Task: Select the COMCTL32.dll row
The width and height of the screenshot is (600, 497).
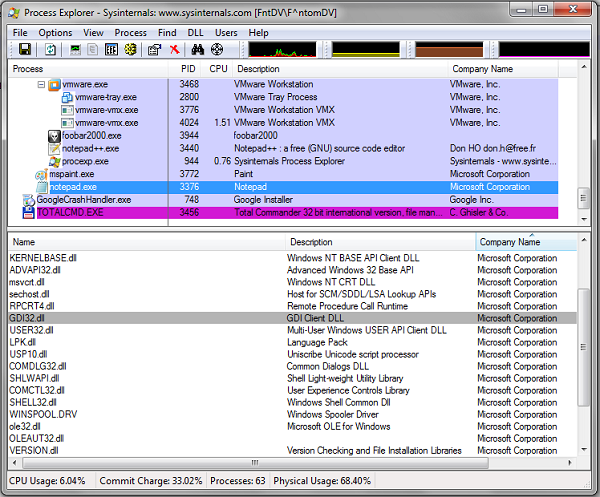Action: [x=292, y=390]
